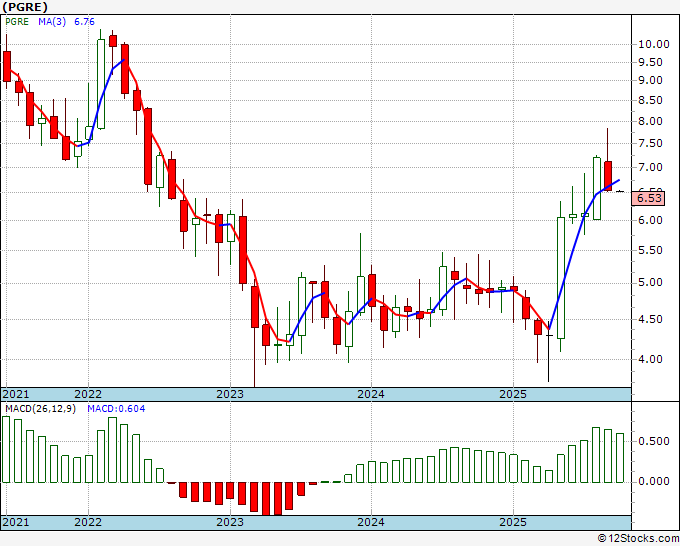680x546 pixels.
Task: Click the 7.50 price axis label
Action: tap(651, 144)
